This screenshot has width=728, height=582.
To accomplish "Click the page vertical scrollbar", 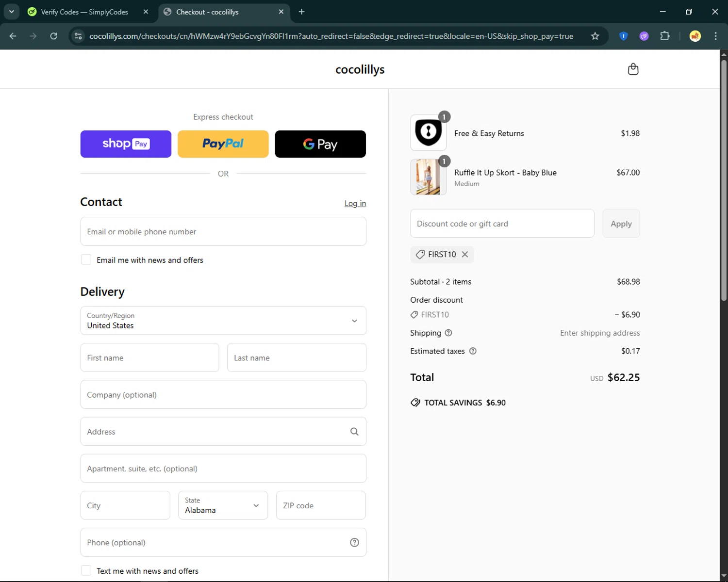I will 724,180.
